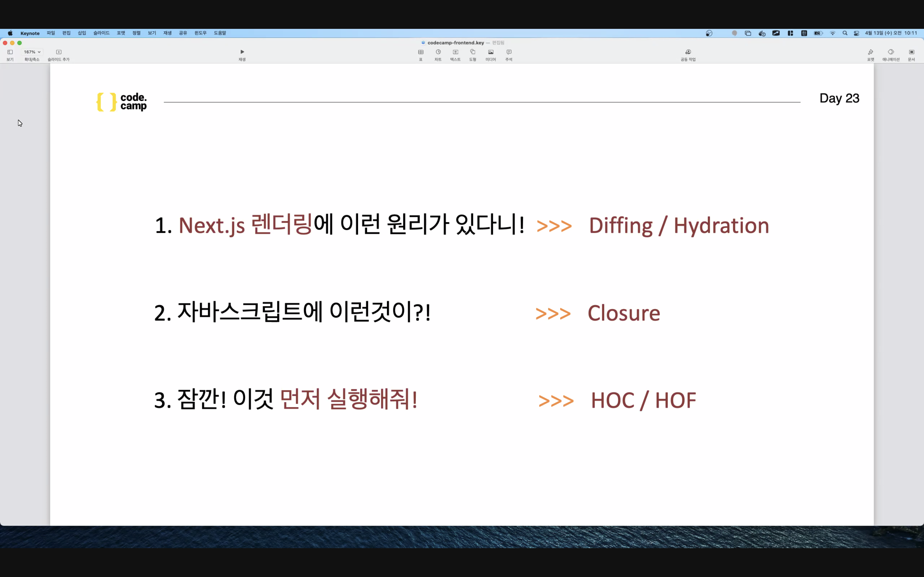Image resolution: width=924 pixels, height=577 pixels.
Task: Select the 'Closure' text on slide
Action: pyautogui.click(x=623, y=313)
